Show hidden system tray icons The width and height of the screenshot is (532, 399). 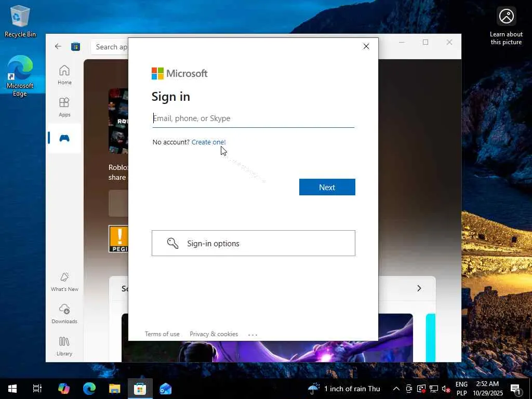tap(396, 389)
